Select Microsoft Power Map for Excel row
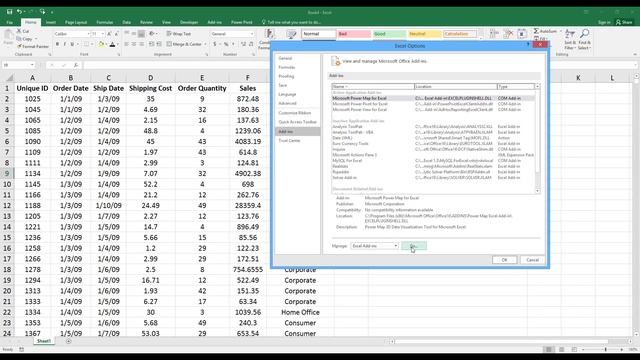 433,98
